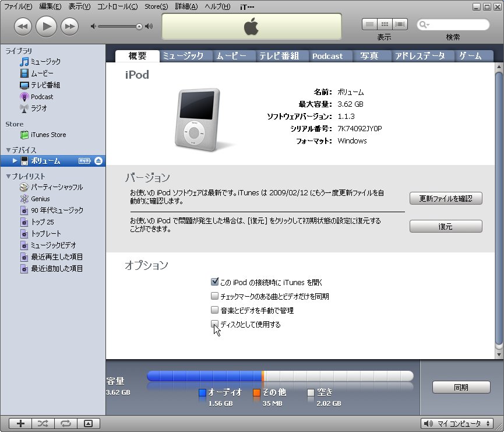Switch to list view
504x432 pixels.
point(369,24)
